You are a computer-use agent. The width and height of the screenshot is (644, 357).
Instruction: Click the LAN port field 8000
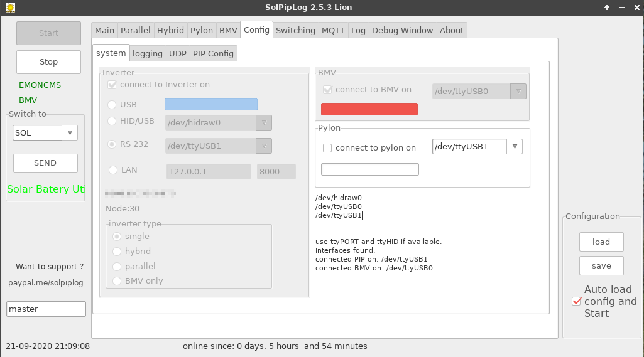[x=276, y=171]
